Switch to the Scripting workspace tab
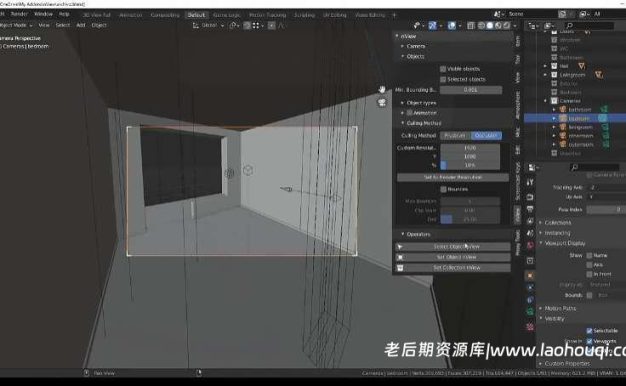 point(304,15)
